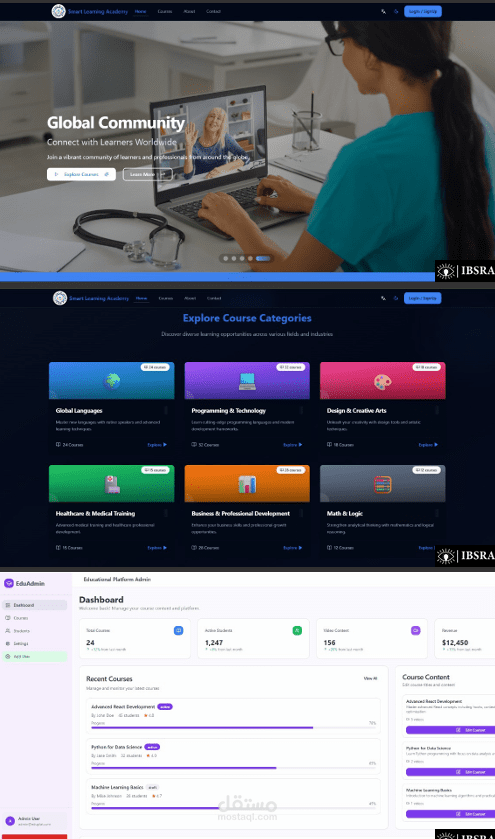Open Explore link under Global Languages
This screenshot has height=839, width=495.
tap(157, 445)
